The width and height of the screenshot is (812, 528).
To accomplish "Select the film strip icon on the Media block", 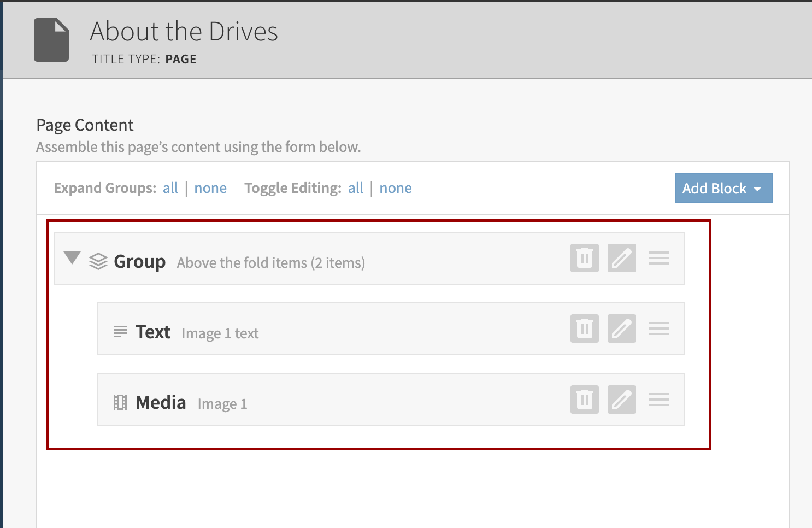I will coord(120,402).
